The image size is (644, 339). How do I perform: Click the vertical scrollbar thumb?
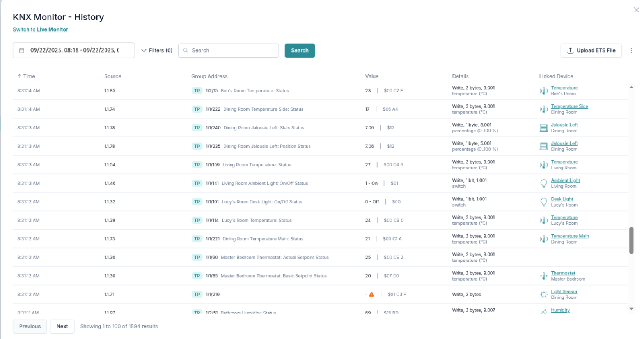[631, 240]
